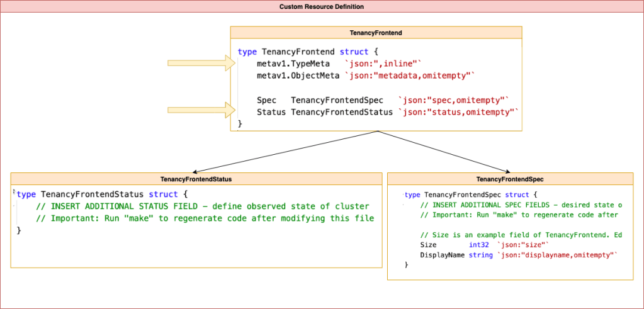644x309 pixels.
Task: Click the "type TenancyFrontendStatus struct" declaration line
Action: [x=102, y=194]
